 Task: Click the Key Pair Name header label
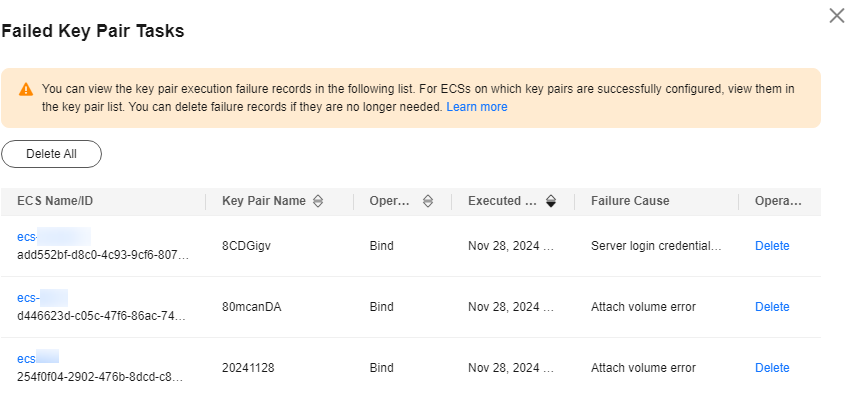tap(264, 201)
